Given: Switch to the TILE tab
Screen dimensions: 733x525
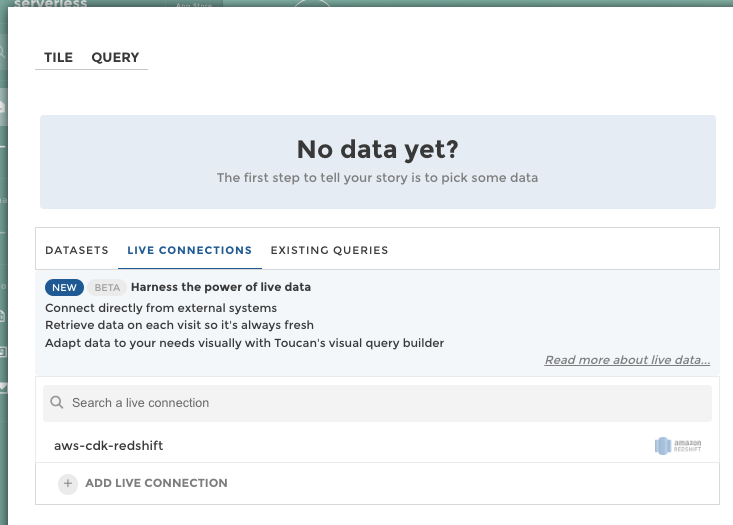Looking at the screenshot, I should tap(58, 57).
